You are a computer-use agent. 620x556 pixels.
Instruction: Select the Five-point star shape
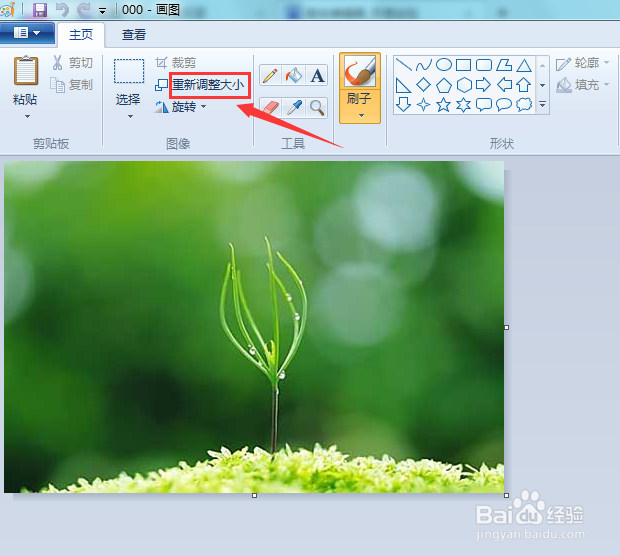click(444, 104)
